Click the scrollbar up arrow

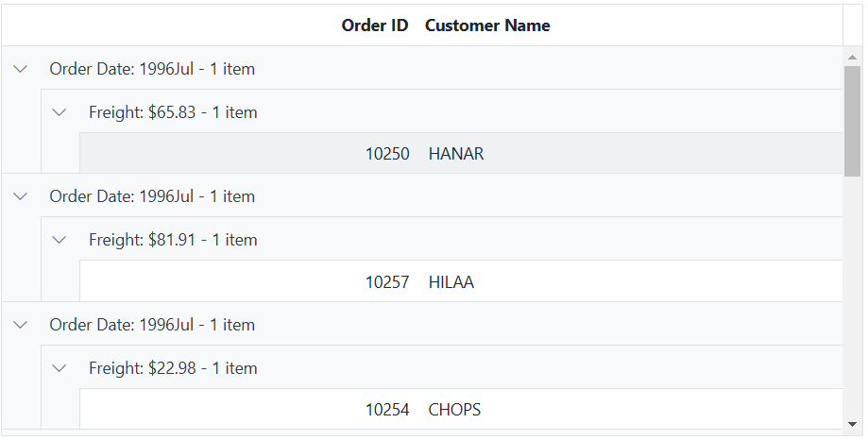pyautogui.click(x=853, y=57)
